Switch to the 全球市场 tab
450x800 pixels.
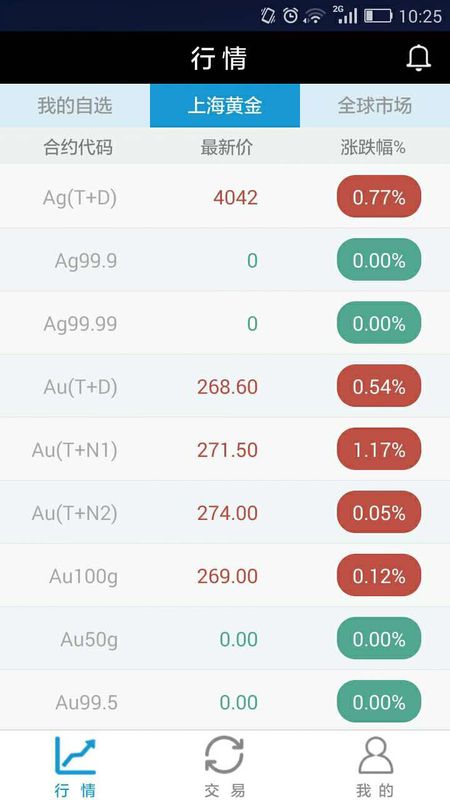[x=375, y=106]
